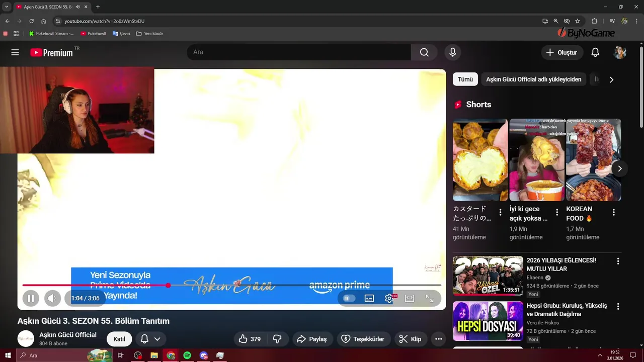Open the YouTube guide hamburger menu

pos(15,52)
